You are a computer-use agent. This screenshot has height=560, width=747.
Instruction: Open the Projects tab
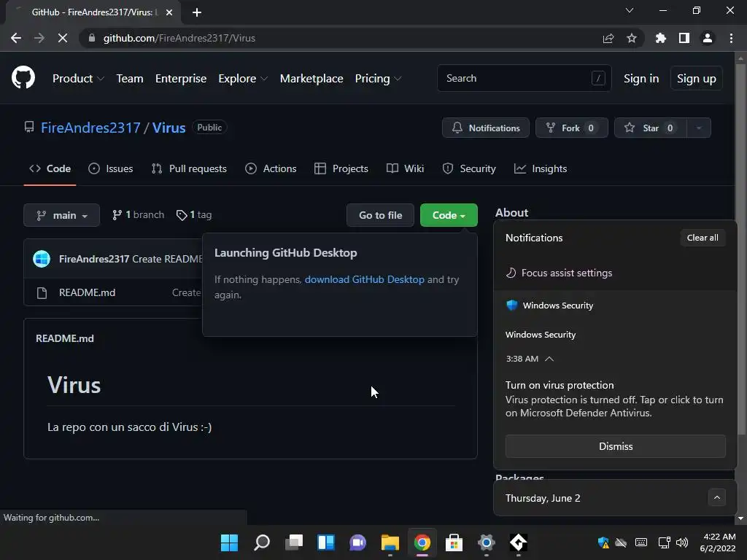pos(341,168)
